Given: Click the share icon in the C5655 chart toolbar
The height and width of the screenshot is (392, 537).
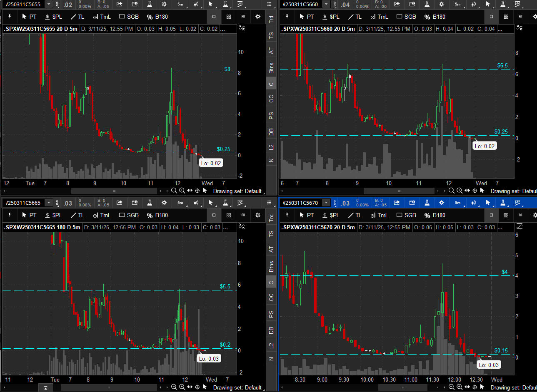Looking at the screenshot, I should pyautogui.click(x=120, y=4).
